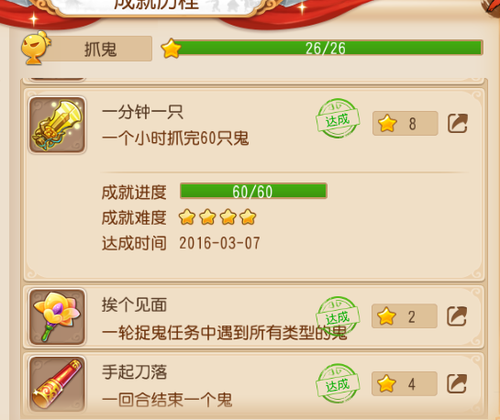This screenshot has width=500, height=420.
Task: Click the 达成 stamp on 一分钟一只
Action: tap(338, 119)
